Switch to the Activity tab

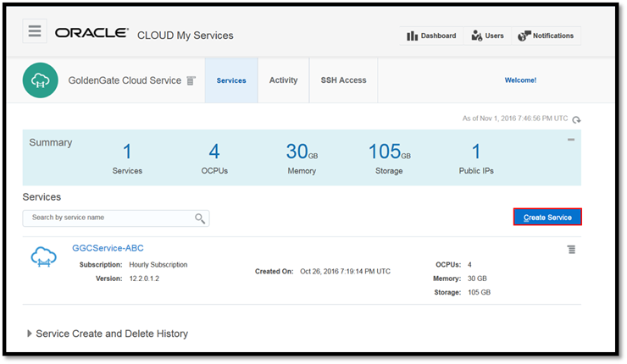coord(283,80)
